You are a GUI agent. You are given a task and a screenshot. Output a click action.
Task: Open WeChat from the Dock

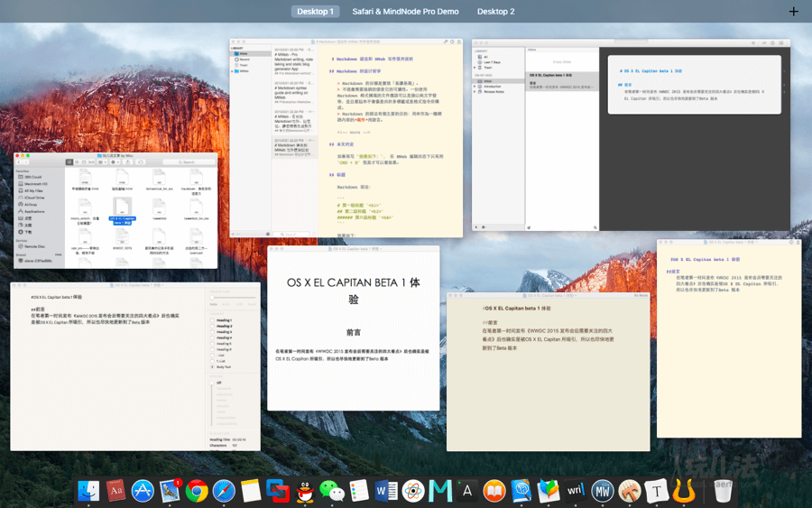click(332, 491)
